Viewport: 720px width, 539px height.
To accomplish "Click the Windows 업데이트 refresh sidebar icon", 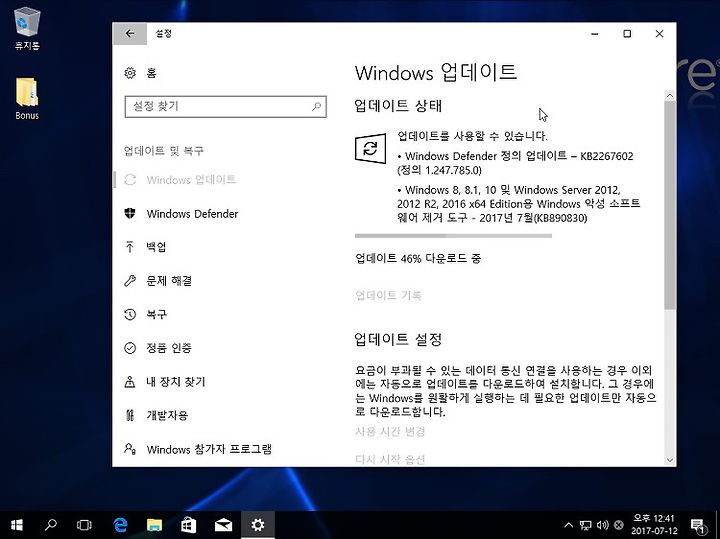I will [130, 180].
